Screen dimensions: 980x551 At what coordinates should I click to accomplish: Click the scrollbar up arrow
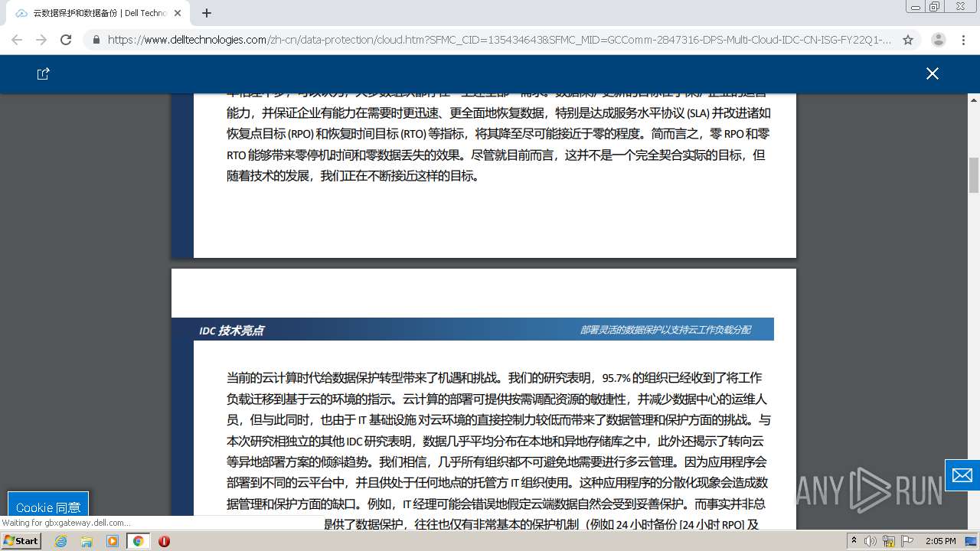click(974, 99)
